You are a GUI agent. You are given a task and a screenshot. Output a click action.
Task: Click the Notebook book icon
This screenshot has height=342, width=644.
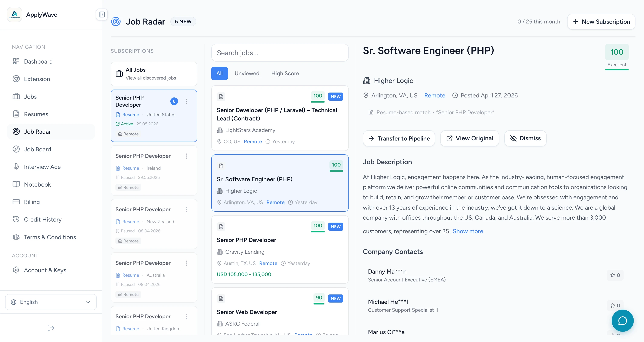point(16,184)
